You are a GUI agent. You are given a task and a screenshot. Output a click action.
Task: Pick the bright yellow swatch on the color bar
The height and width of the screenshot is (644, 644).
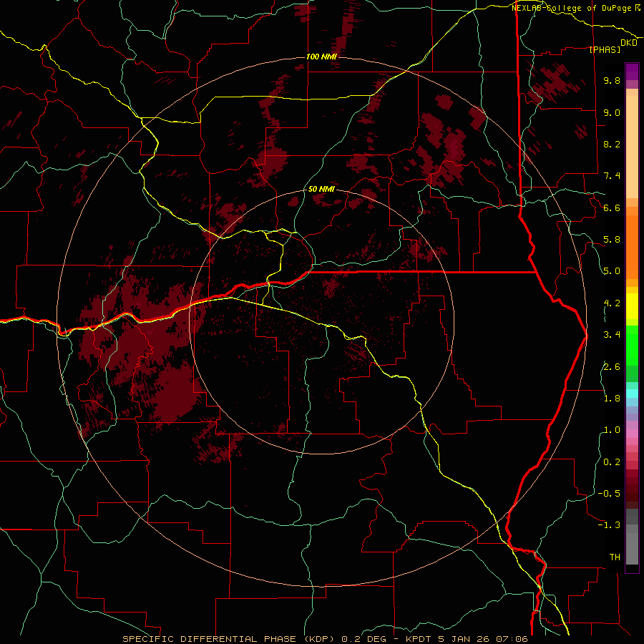632,306
